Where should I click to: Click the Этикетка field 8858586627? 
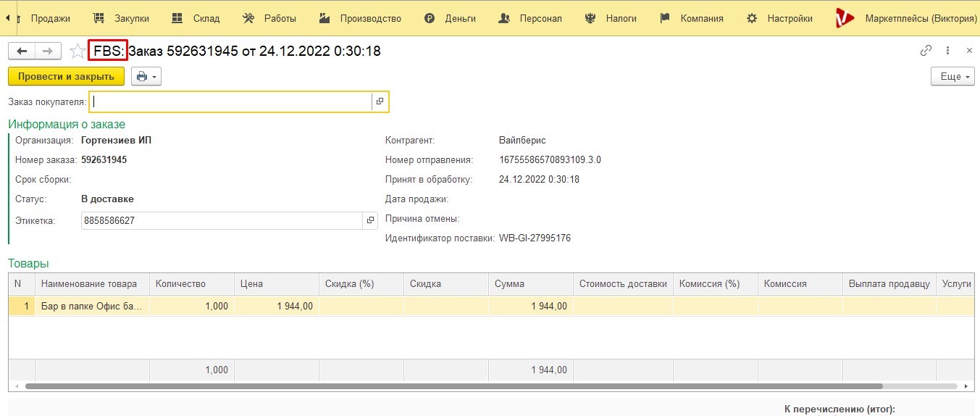click(x=221, y=220)
